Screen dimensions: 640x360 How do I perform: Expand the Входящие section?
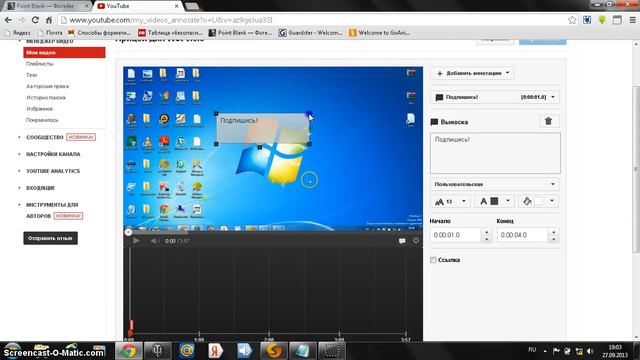point(40,188)
